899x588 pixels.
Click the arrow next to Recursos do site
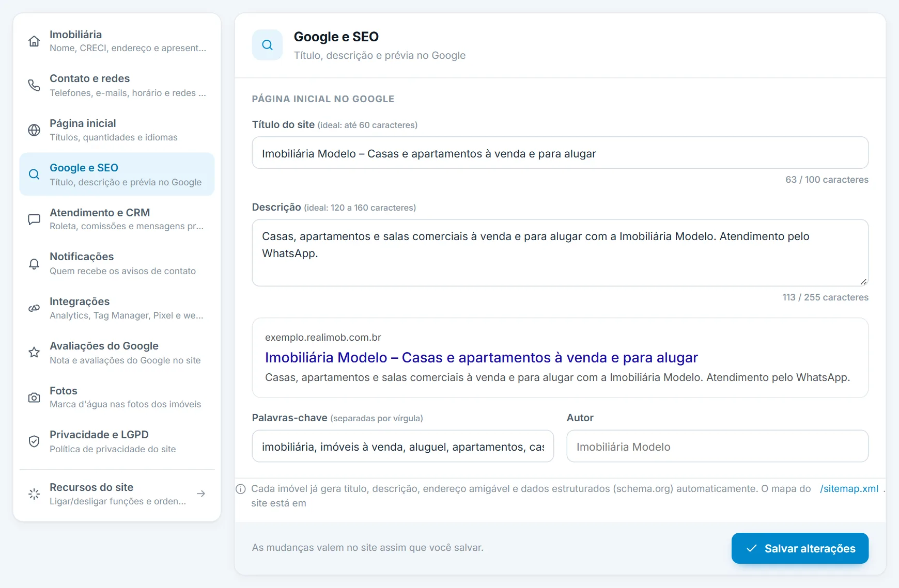point(201,494)
